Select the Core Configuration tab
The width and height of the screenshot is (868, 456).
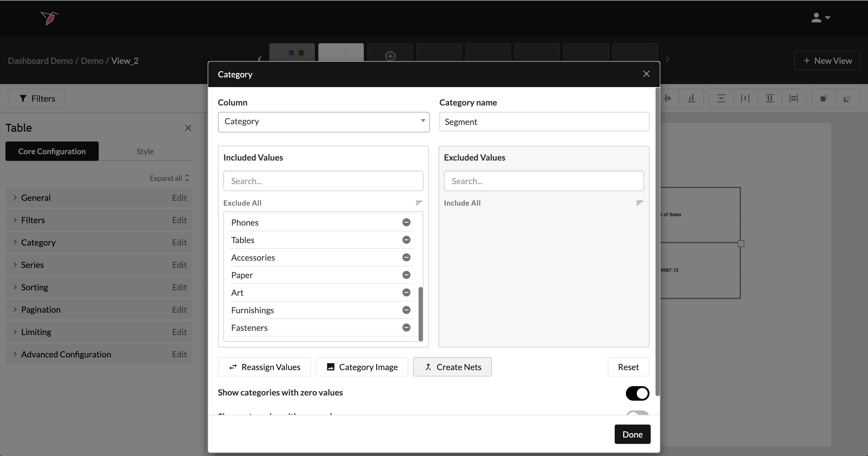click(x=52, y=151)
